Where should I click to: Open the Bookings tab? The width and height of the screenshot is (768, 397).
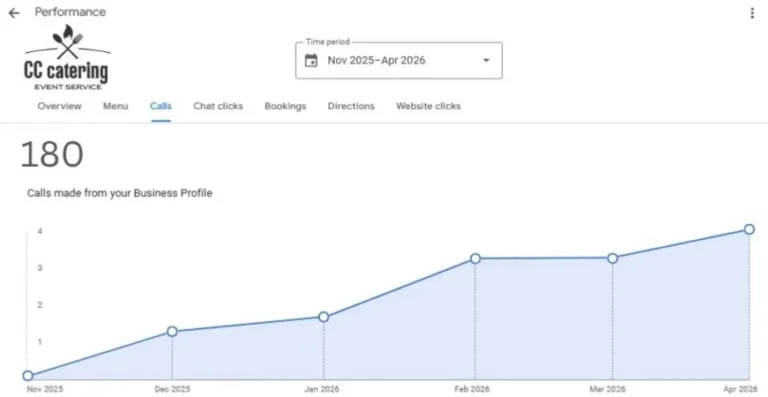(285, 106)
